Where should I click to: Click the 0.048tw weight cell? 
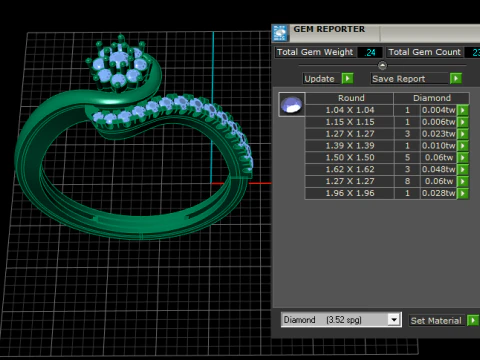tap(438, 169)
